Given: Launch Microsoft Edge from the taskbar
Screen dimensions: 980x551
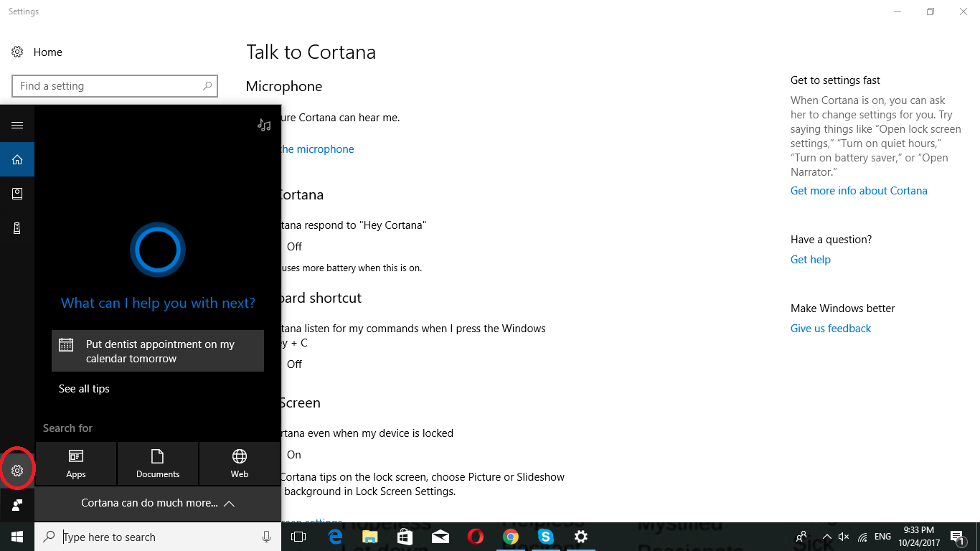Looking at the screenshot, I should pyautogui.click(x=335, y=537).
